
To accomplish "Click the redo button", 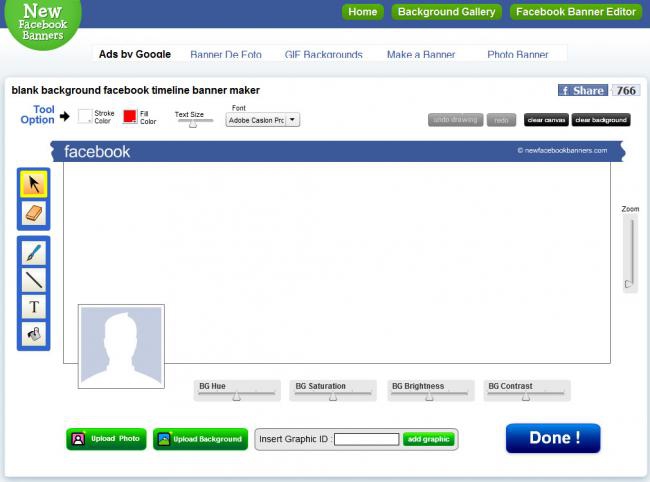I will [501, 120].
